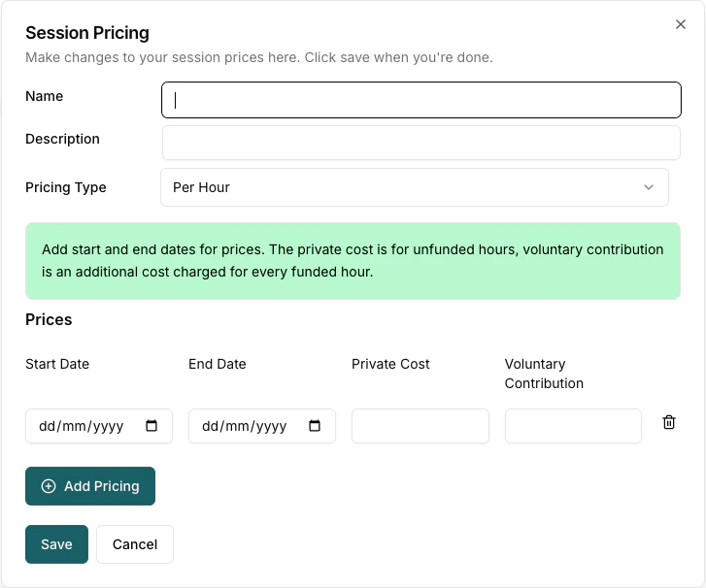Close the Session Pricing dialog
Viewport: 706px width, 588px height.
(681, 25)
